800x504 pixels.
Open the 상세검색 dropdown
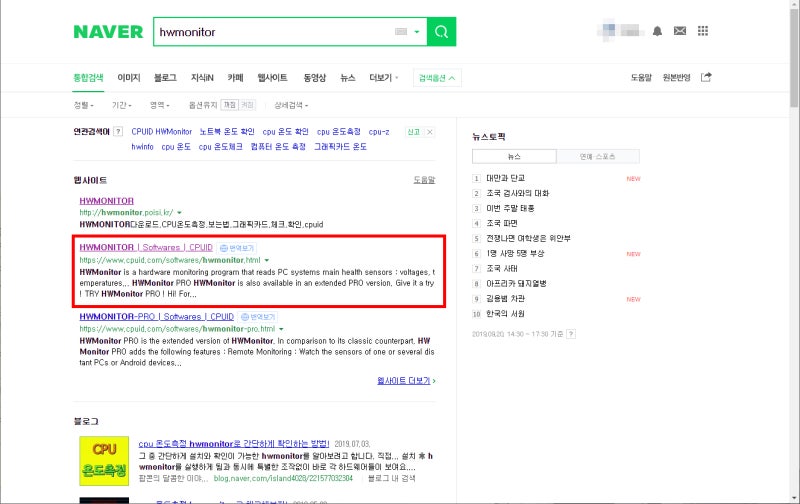[x=291, y=105]
